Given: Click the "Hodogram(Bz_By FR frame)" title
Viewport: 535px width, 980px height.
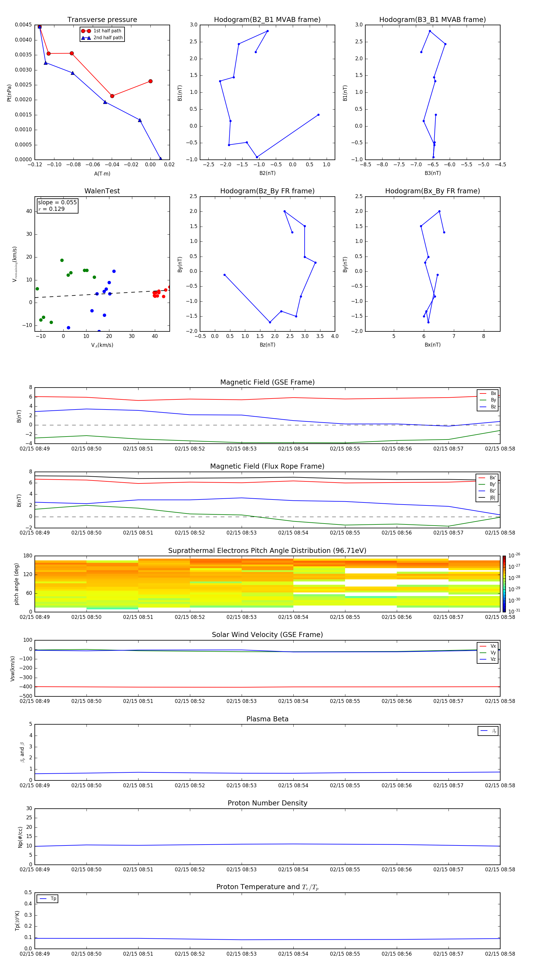Looking at the screenshot, I should [267, 191].
